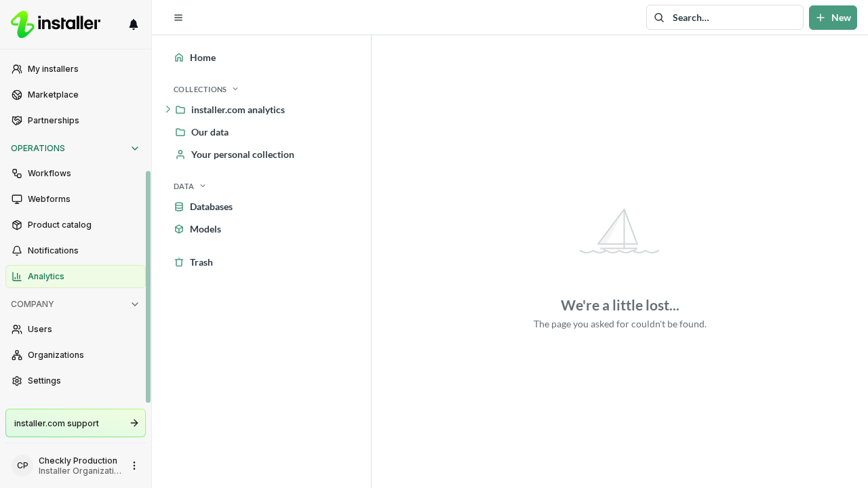Open Product catalog page
868x488 pixels.
point(75,225)
